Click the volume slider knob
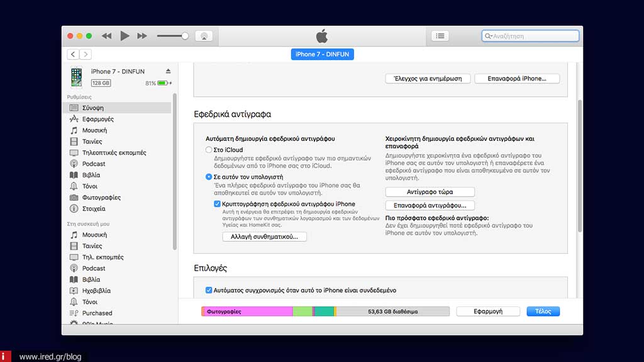Viewport: 644px width, 362px height. 185,36
